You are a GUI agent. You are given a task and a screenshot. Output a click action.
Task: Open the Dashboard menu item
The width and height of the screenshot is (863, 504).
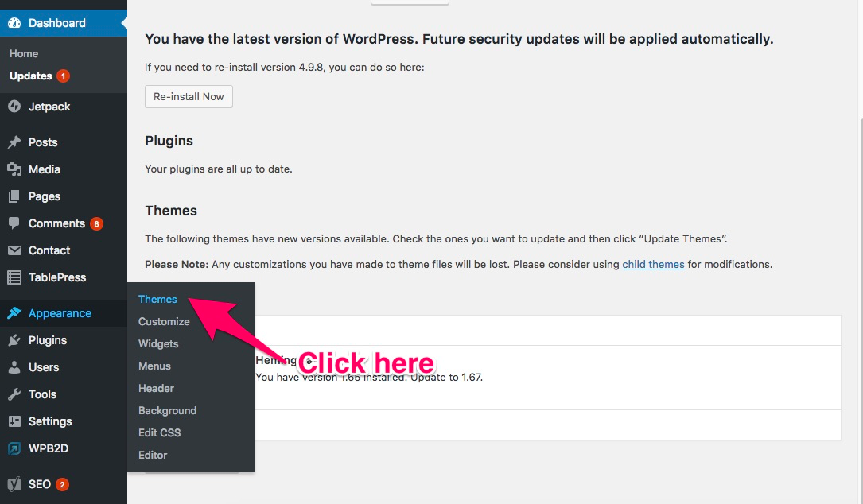64,23
